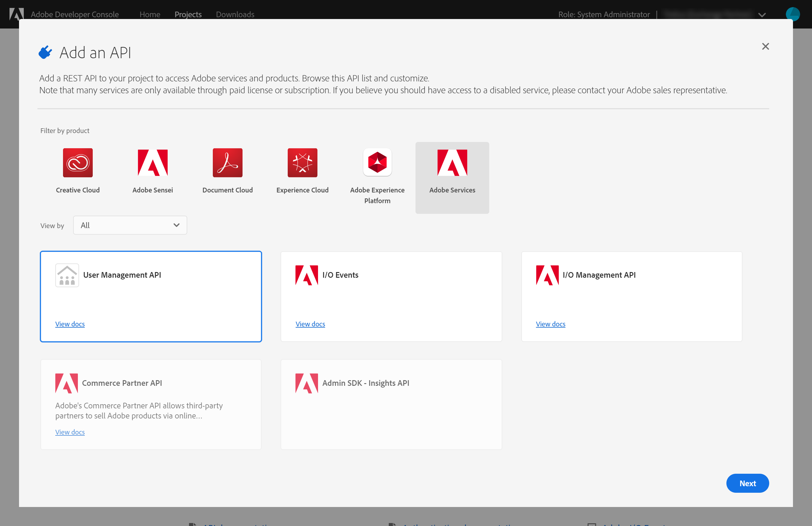Expand the organization switcher chevron
812x526 pixels.
click(762, 15)
